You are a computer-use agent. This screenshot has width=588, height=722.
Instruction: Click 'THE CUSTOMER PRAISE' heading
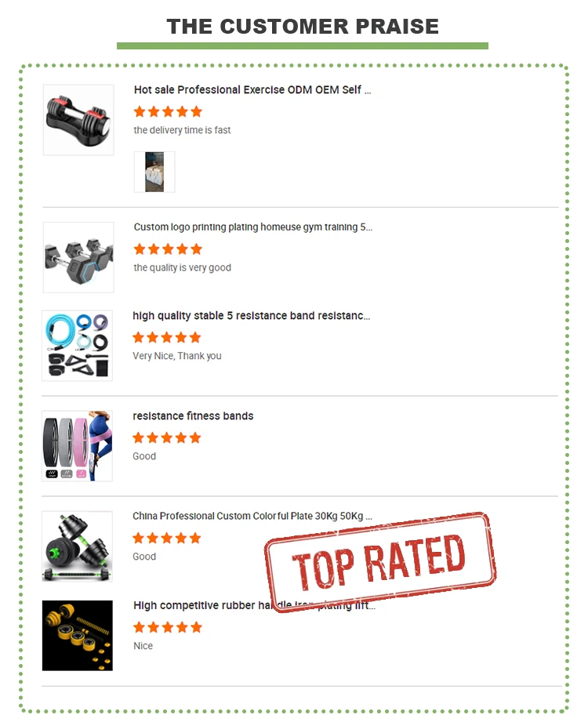pyautogui.click(x=303, y=26)
